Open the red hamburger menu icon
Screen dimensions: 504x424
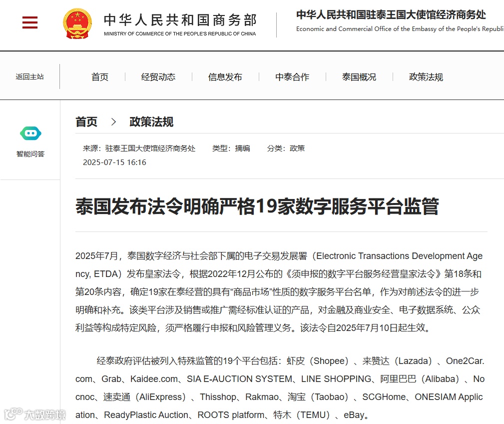point(30,22)
